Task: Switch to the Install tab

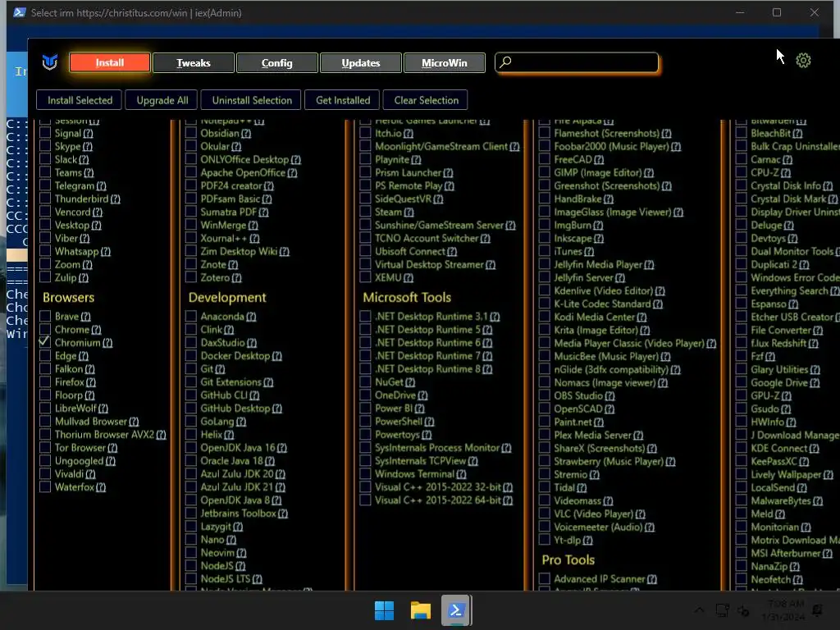Action: click(x=110, y=62)
